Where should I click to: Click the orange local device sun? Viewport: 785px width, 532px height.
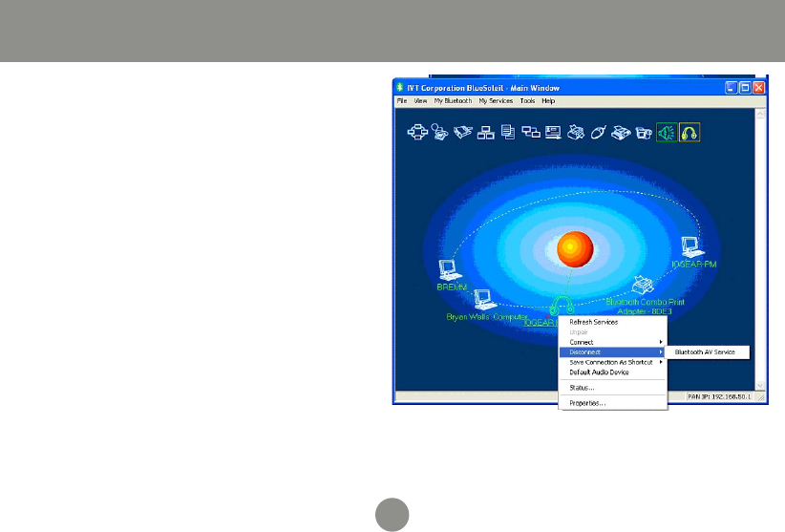pos(575,248)
